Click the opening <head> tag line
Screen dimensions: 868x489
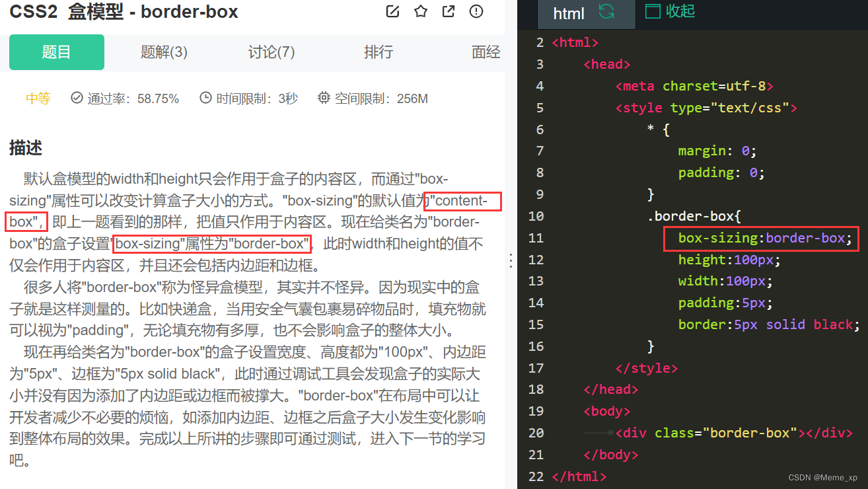(x=607, y=64)
